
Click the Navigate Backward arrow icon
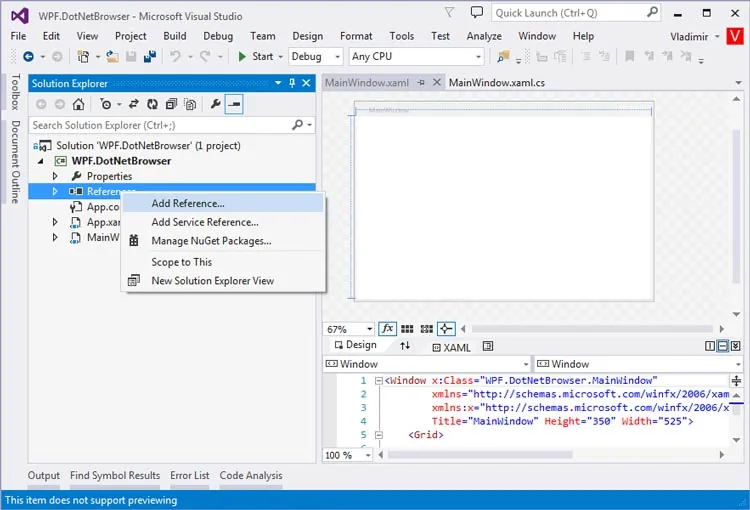click(29, 56)
